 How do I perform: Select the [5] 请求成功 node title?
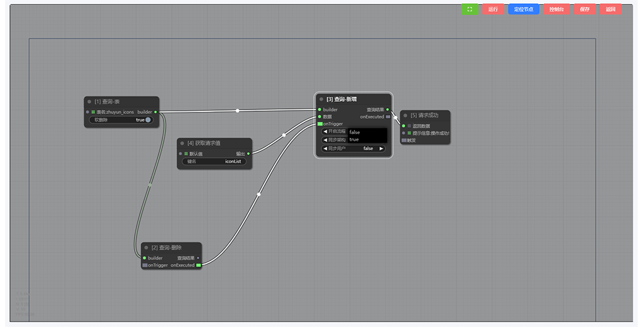(425, 116)
